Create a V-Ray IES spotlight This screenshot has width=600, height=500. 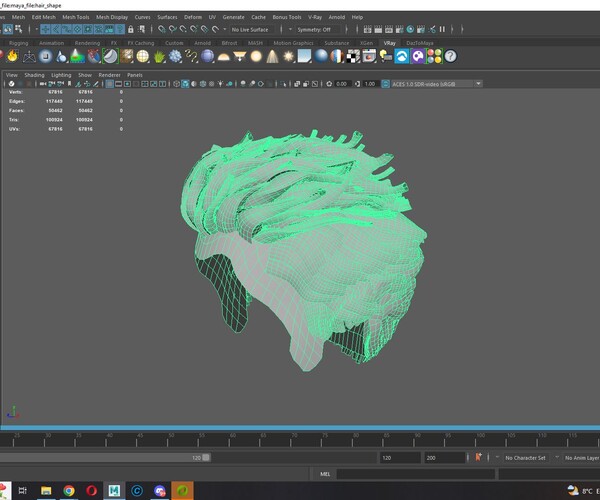click(272, 56)
